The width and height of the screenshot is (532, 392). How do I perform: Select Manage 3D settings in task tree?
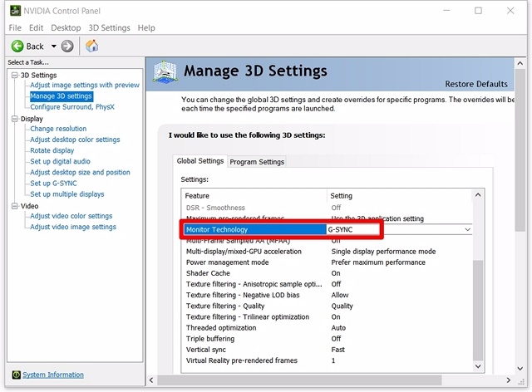point(61,96)
